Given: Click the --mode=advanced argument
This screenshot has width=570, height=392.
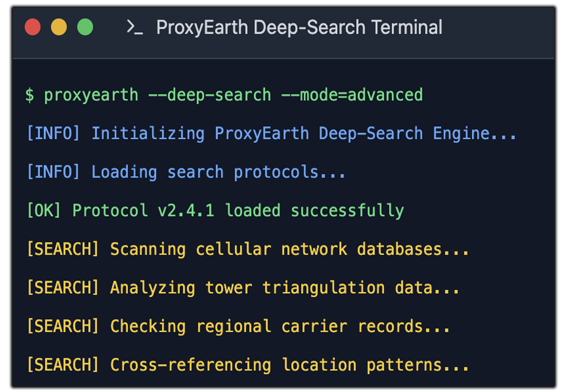Looking at the screenshot, I should coord(352,95).
